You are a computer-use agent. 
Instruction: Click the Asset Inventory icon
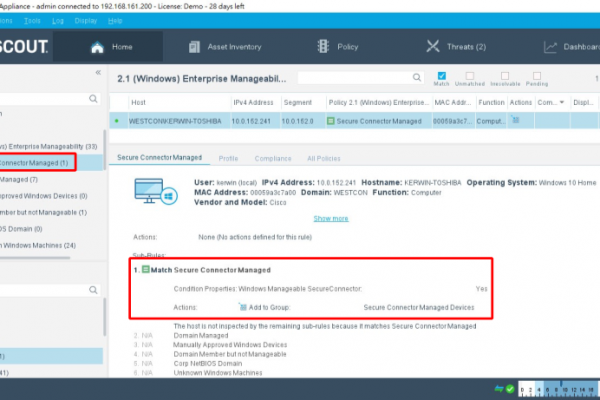click(194, 47)
